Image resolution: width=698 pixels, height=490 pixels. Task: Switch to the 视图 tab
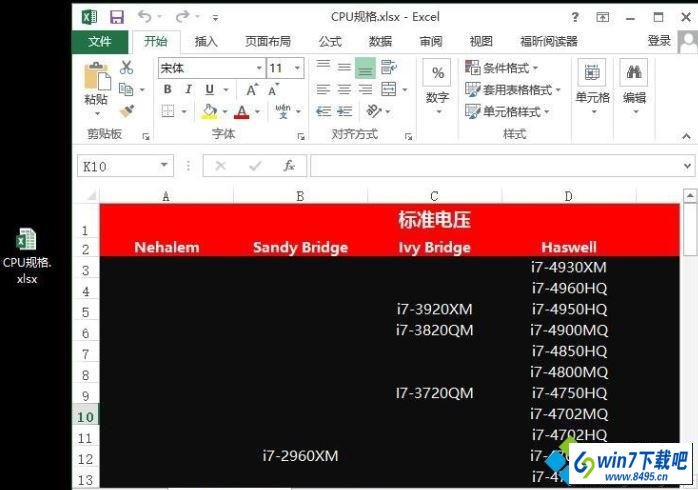click(481, 42)
